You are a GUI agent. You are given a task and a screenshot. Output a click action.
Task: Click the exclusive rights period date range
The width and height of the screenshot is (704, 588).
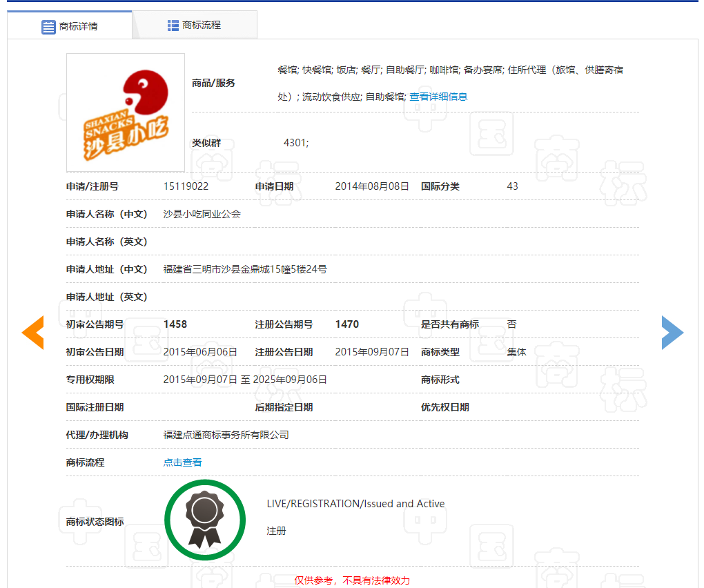[245, 380]
